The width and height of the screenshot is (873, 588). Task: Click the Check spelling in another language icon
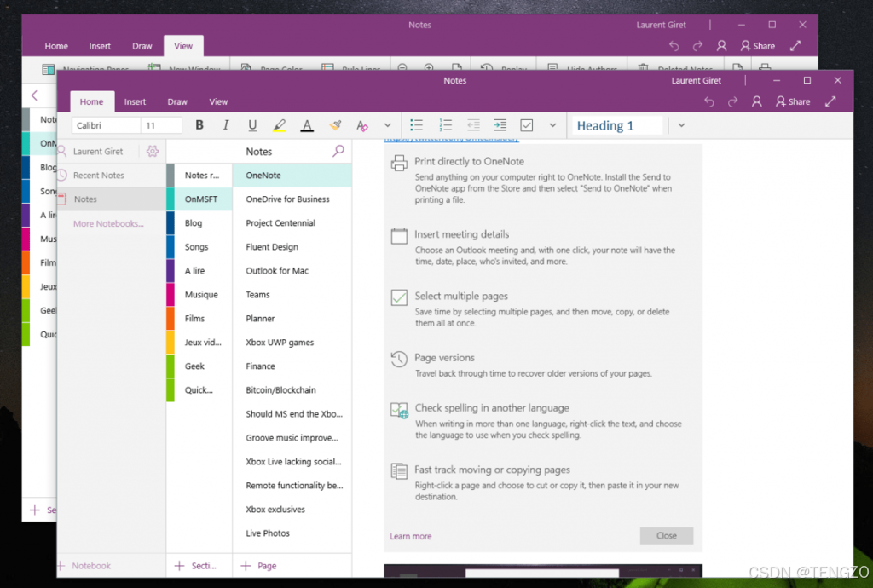tap(399, 411)
